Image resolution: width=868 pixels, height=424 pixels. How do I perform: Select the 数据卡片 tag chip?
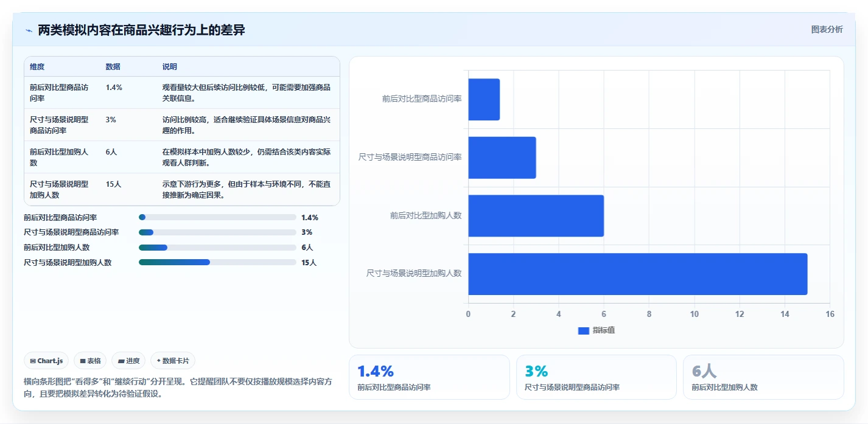[173, 361]
